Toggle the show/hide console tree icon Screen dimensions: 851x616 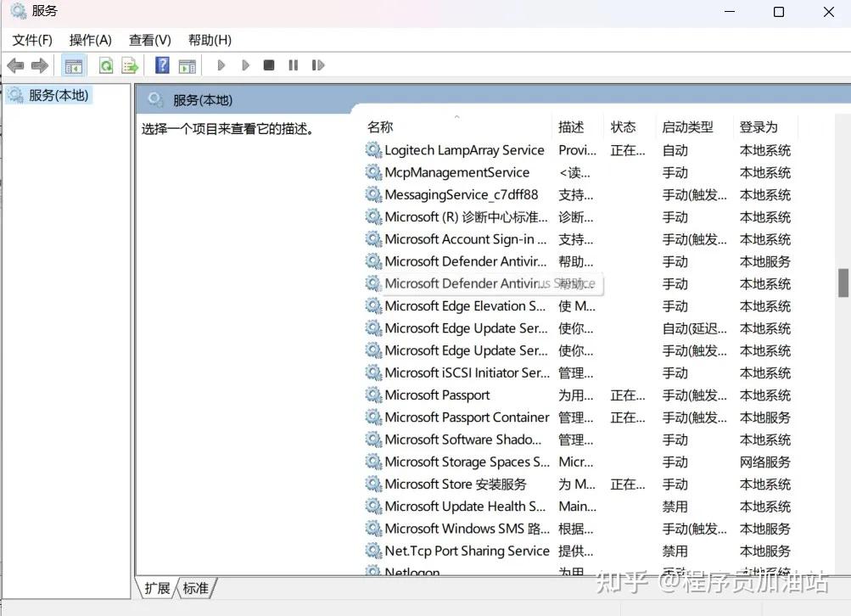coord(73,65)
